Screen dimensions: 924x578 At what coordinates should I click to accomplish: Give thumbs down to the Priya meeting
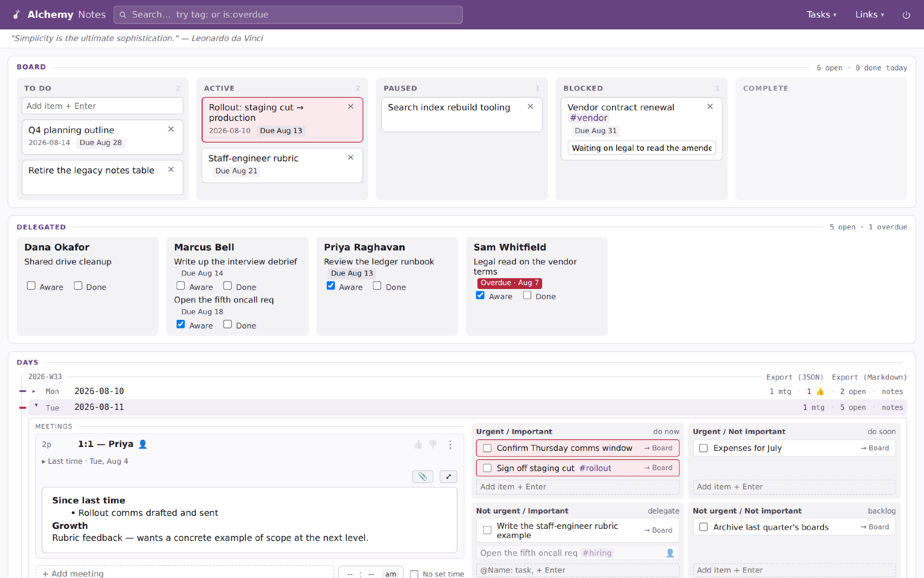coord(433,445)
